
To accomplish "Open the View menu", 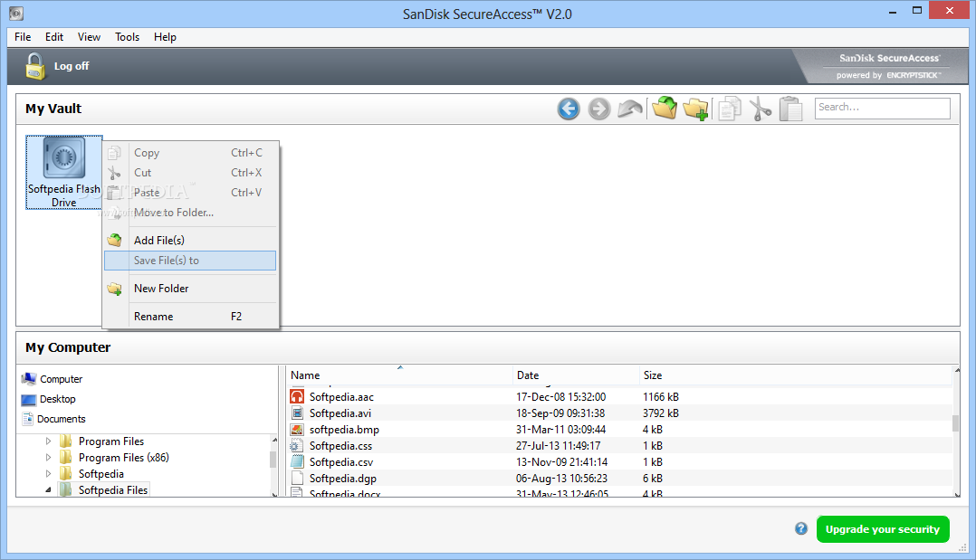I will 89,37.
